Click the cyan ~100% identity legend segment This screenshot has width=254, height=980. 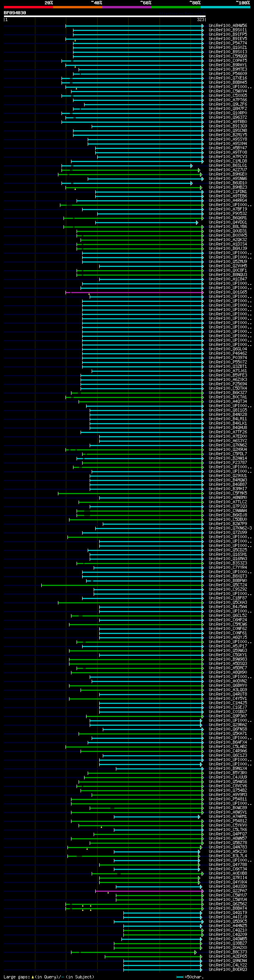225,7
